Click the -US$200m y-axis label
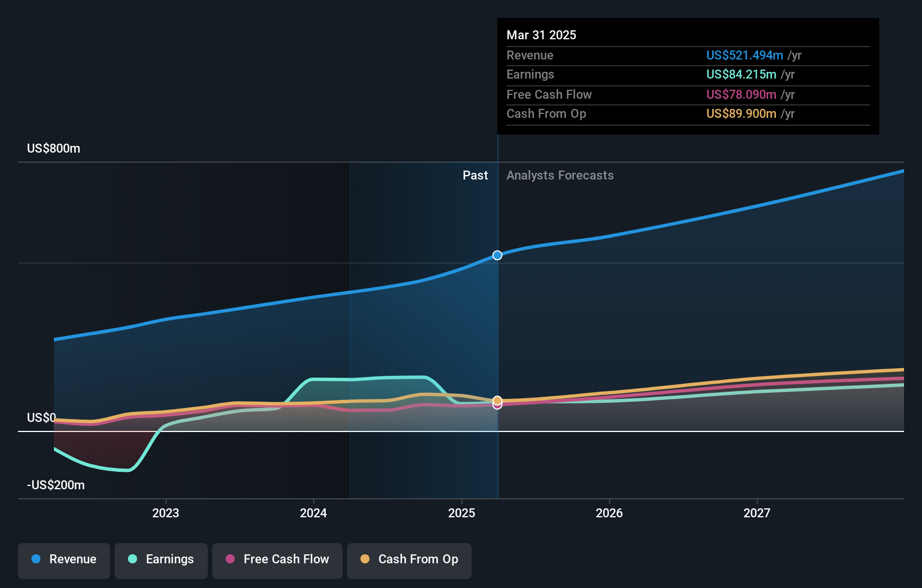922x588 pixels. 56,485
